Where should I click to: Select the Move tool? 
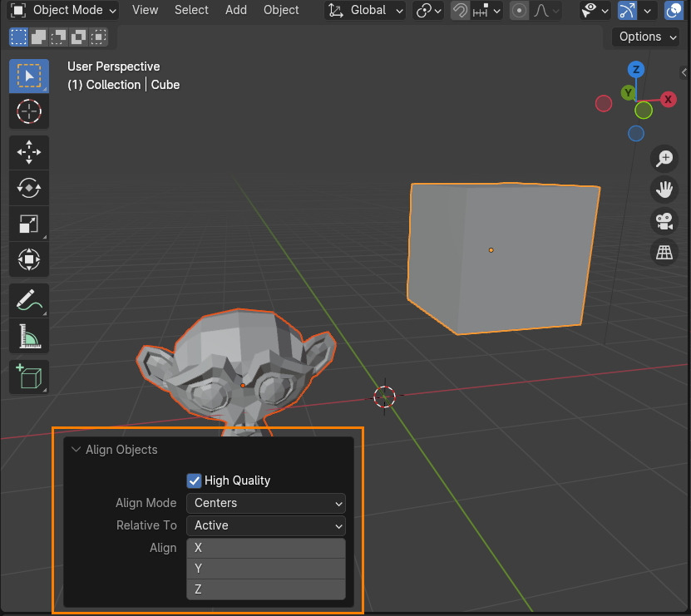coord(29,152)
